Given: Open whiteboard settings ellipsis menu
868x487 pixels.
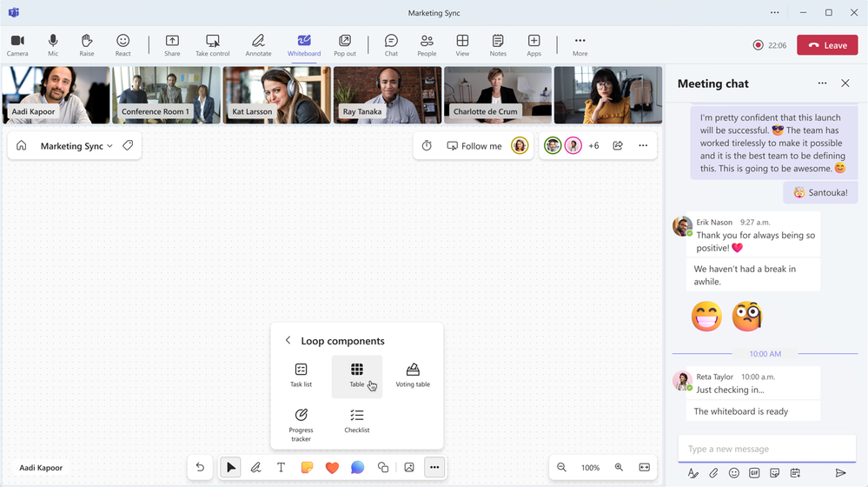Looking at the screenshot, I should point(643,145).
